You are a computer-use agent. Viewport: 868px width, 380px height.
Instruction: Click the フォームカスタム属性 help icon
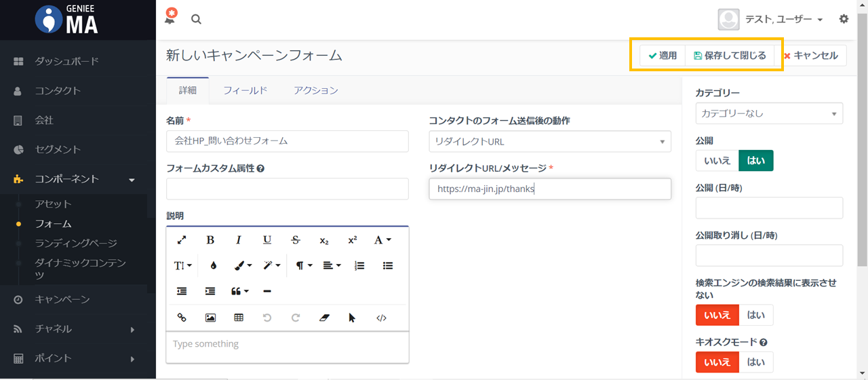260,168
